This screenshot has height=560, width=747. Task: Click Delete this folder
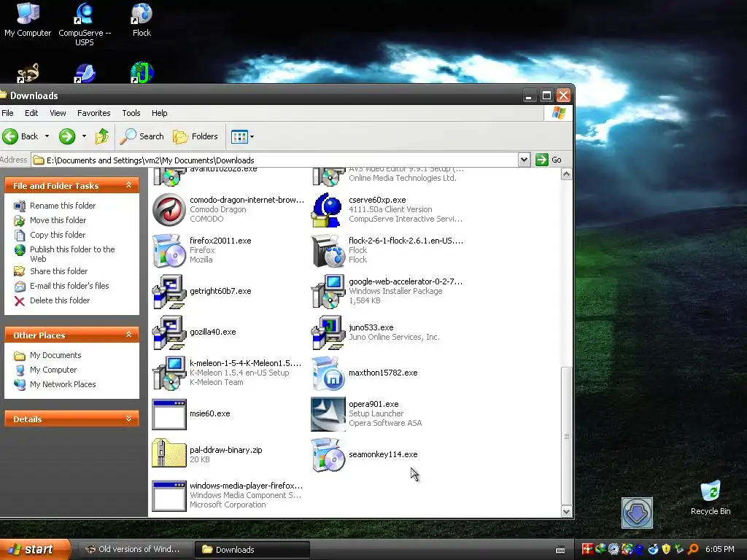[x=60, y=300]
